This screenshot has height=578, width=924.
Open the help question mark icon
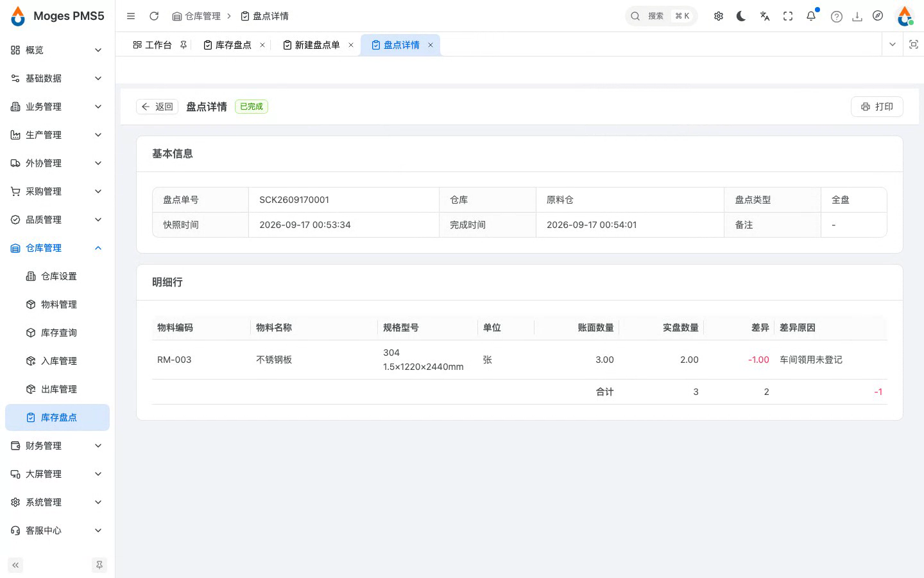coord(836,17)
